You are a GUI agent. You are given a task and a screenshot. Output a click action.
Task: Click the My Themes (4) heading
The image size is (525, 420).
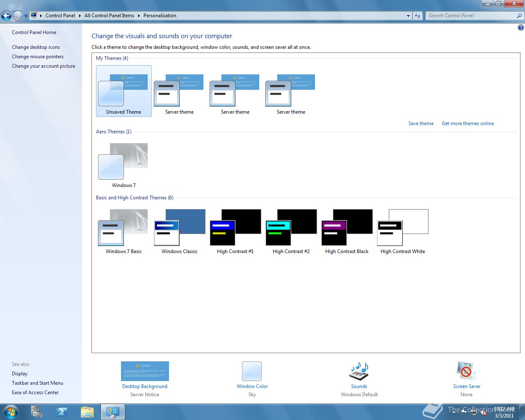(x=112, y=58)
